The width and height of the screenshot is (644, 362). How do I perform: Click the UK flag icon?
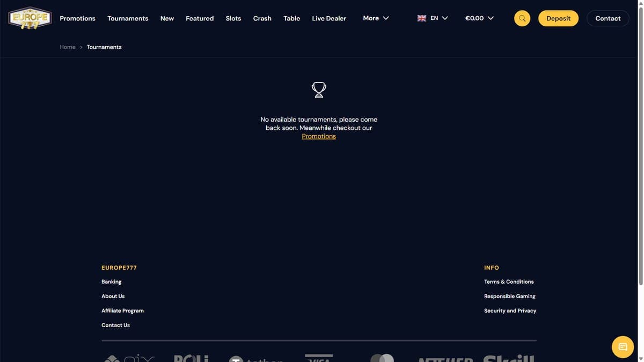pos(422,18)
